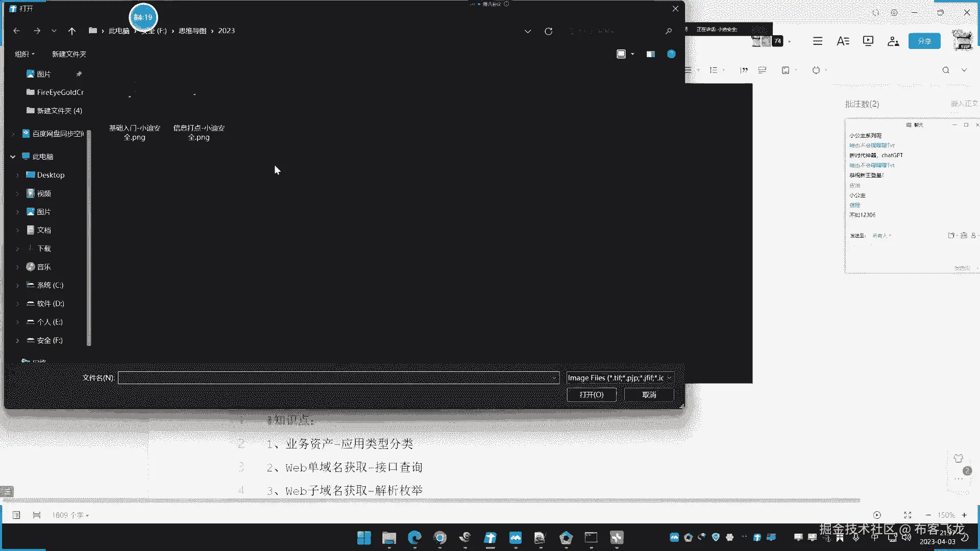Open the 分享 share button
Image resolution: width=980 pixels, height=551 pixels.
pyautogui.click(x=924, y=41)
